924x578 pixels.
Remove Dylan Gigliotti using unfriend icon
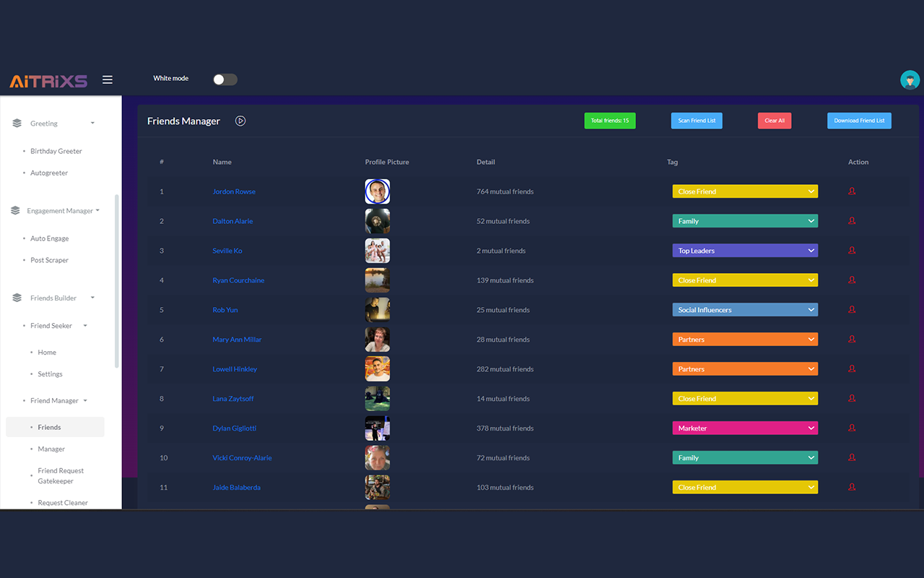coord(852,428)
